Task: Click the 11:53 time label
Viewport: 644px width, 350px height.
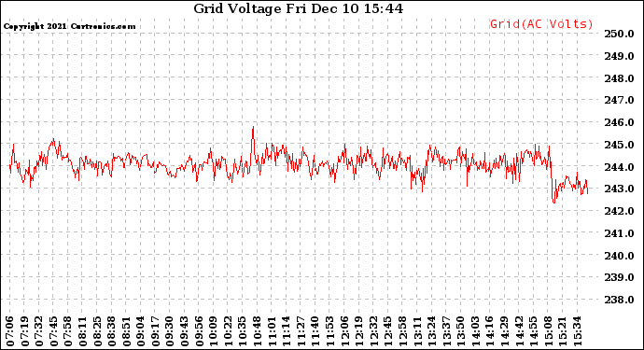Action: (330, 331)
